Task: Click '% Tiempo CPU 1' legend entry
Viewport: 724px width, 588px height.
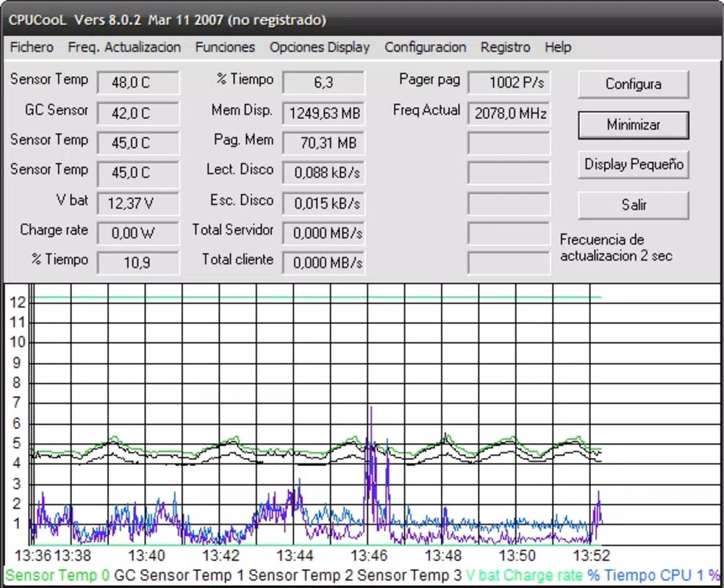Action: [645, 576]
